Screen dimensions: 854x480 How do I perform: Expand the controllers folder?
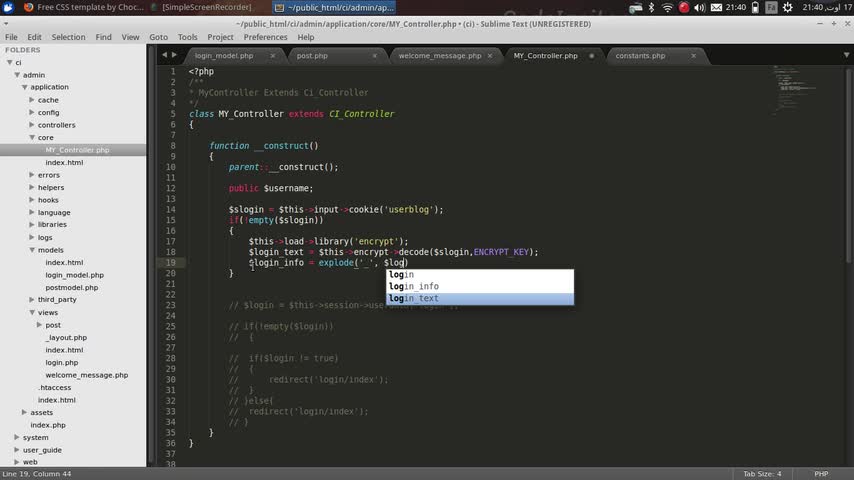[32, 125]
